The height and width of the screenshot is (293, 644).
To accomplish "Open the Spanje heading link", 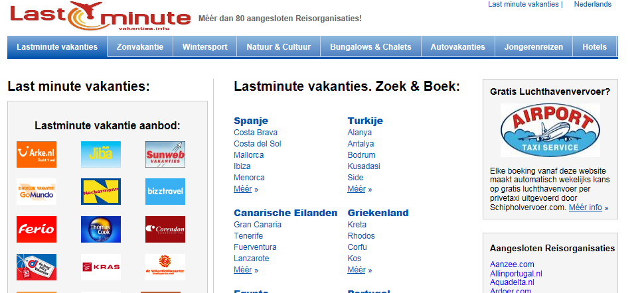I will (x=251, y=121).
